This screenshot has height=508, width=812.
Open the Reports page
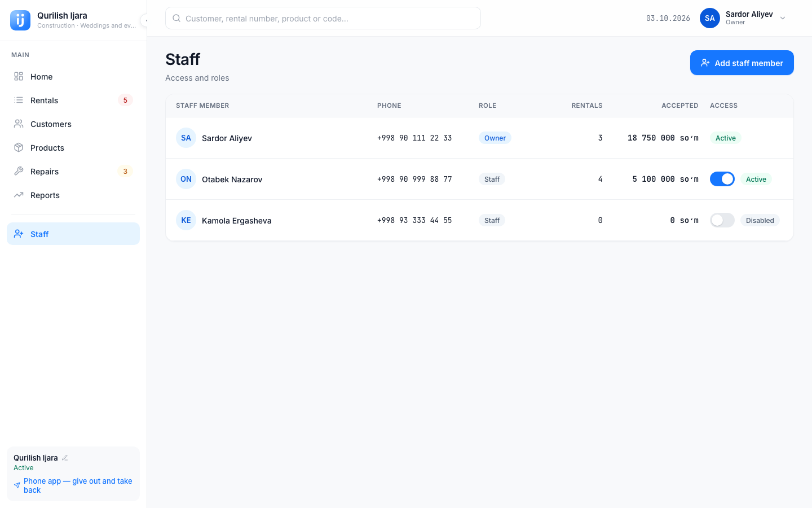tap(73, 195)
